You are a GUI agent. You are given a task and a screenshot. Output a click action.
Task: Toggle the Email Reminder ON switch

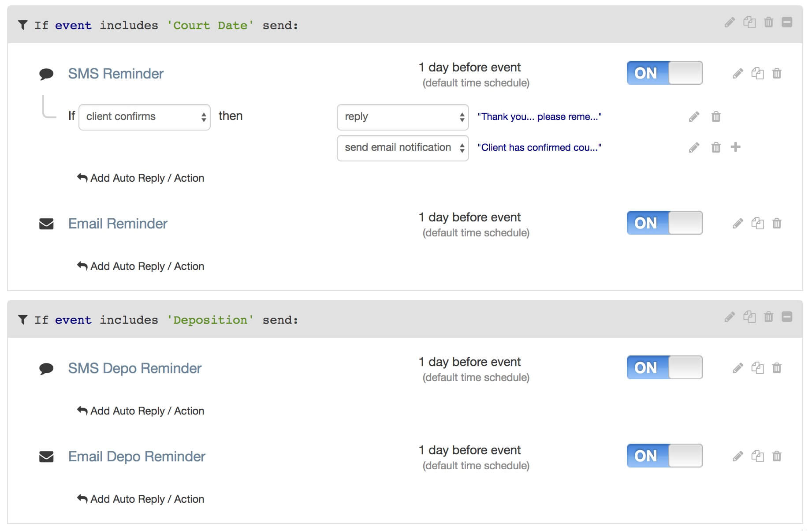tap(664, 223)
